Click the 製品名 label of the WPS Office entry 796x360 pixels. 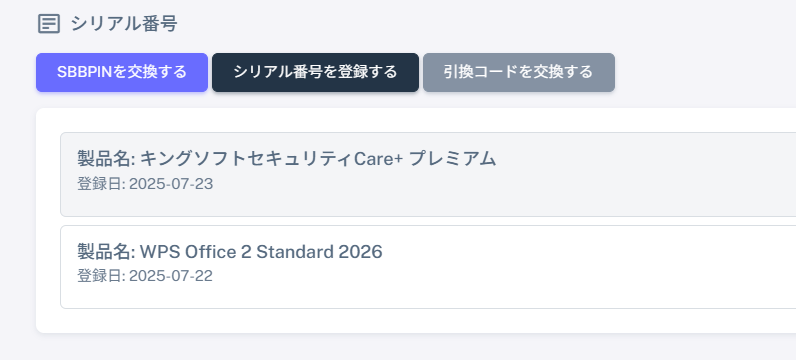(106, 251)
